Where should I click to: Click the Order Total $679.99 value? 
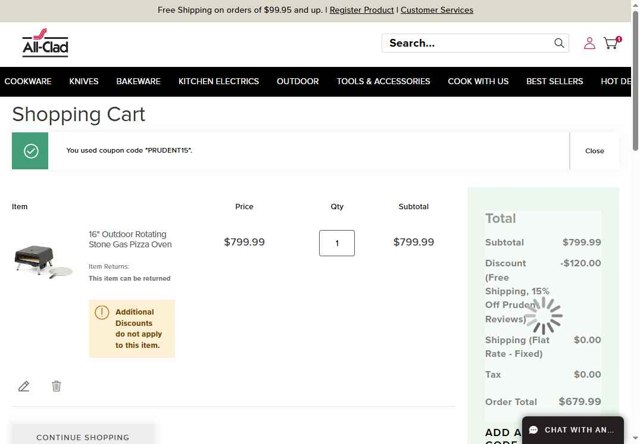[x=580, y=402]
